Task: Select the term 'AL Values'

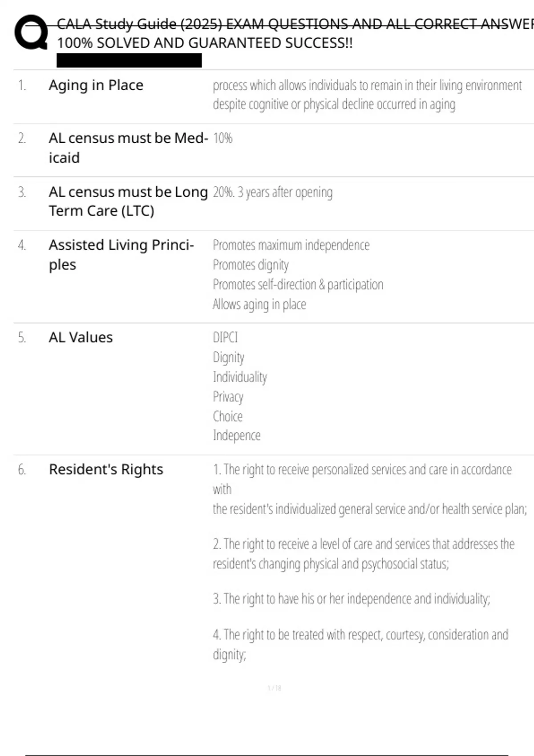Action: (x=81, y=338)
